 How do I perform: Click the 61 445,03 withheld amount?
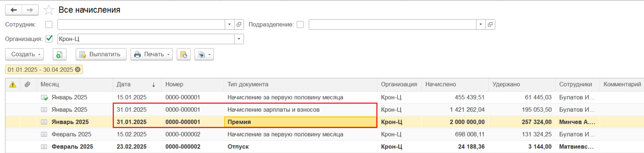tap(538, 97)
